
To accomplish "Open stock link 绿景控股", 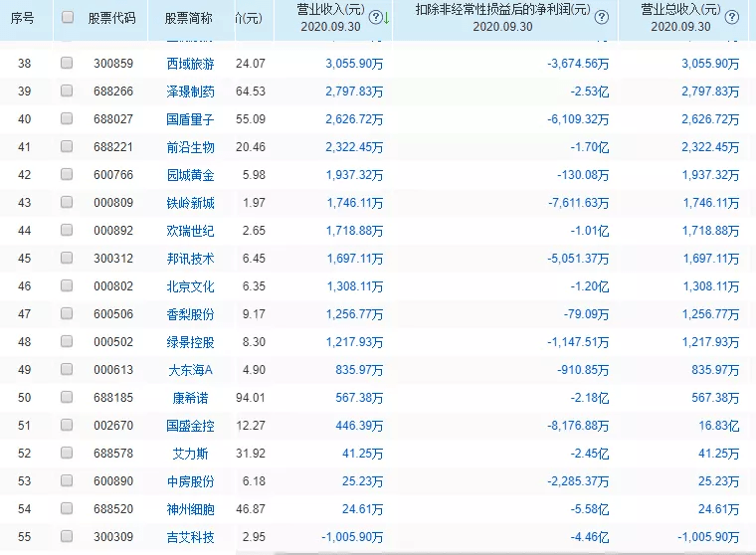I will point(190,342).
